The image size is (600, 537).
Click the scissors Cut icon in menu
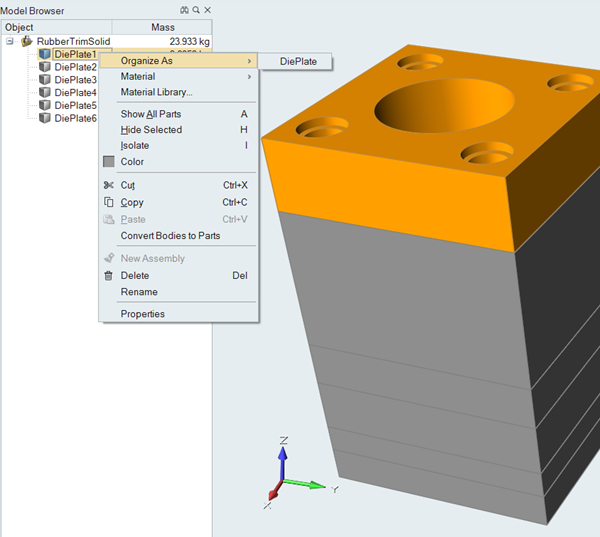point(109,185)
